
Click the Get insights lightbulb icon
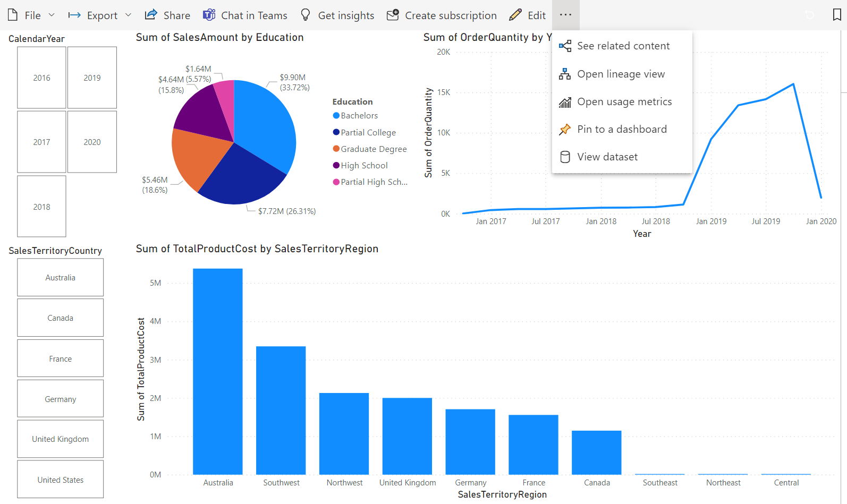306,15
